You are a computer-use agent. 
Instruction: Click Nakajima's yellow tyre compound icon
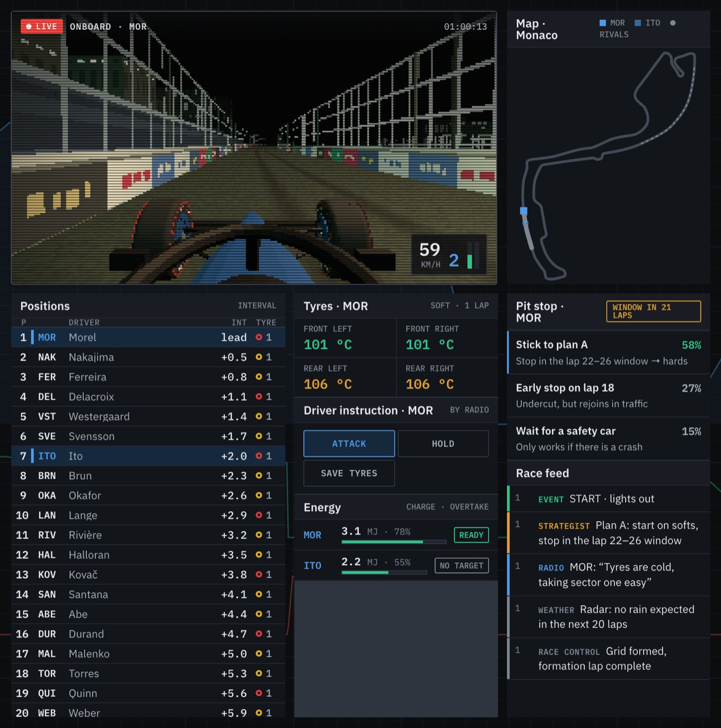(259, 357)
